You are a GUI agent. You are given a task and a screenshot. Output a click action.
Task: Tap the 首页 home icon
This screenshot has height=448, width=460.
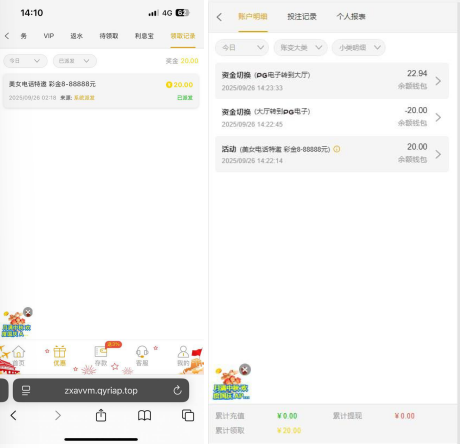pyautogui.click(x=19, y=352)
